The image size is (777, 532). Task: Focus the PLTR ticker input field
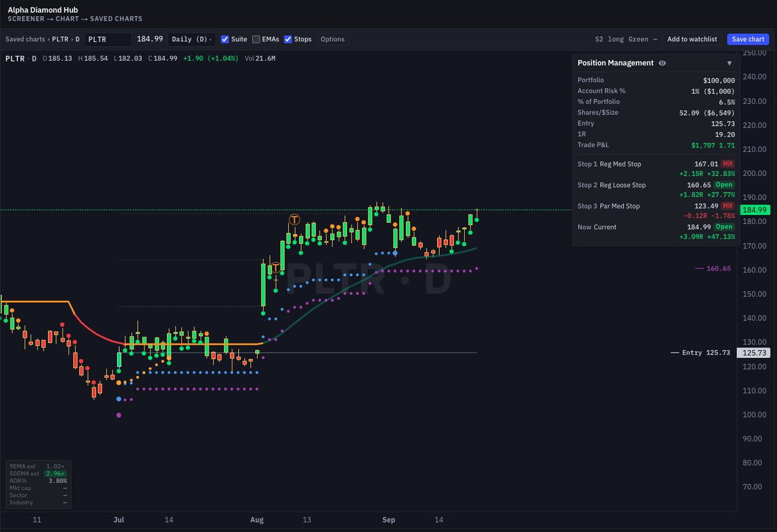108,39
